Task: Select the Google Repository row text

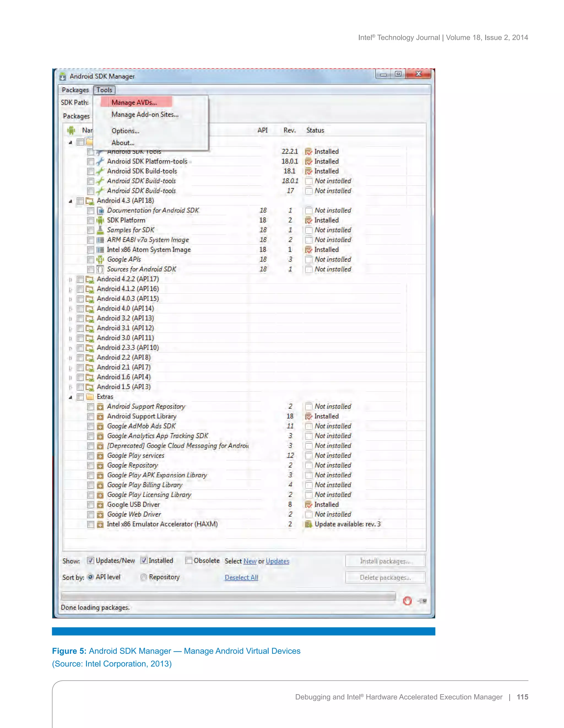Action: (x=133, y=465)
